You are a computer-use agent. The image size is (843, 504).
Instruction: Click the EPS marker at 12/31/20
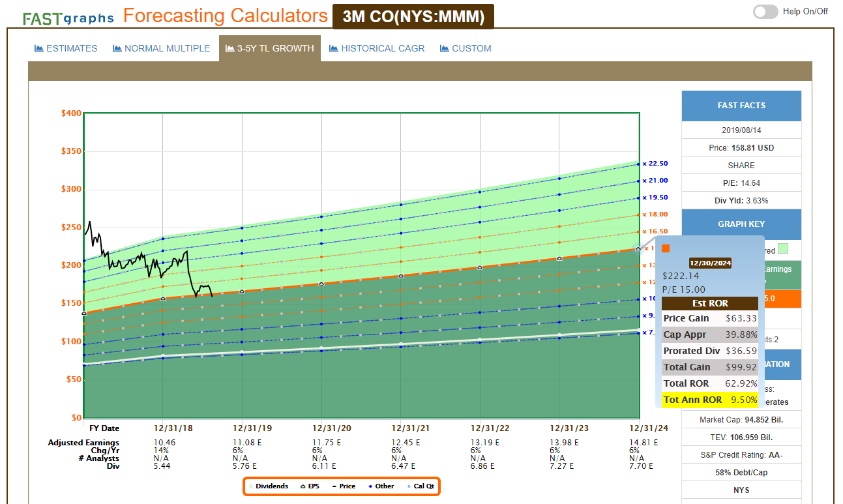coord(321,284)
